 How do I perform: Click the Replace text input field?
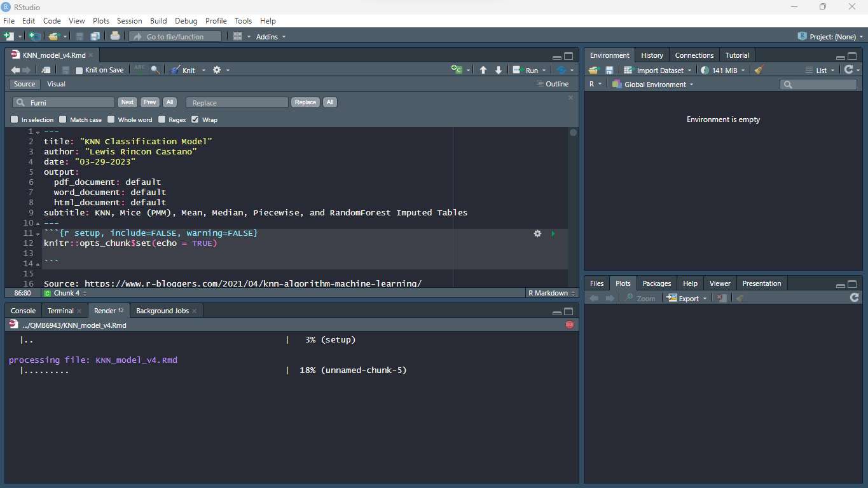point(237,102)
